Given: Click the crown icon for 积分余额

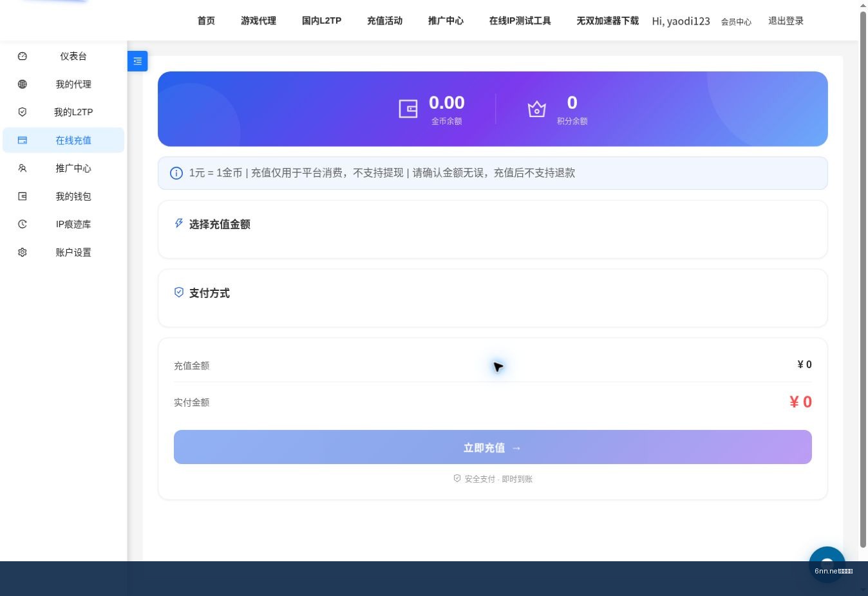Looking at the screenshot, I should pyautogui.click(x=537, y=109).
